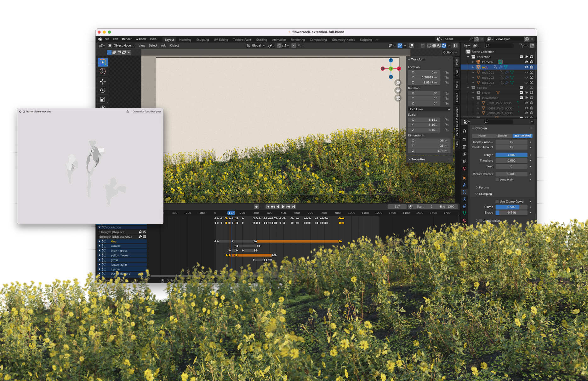
Task: Open the Transform Orientation Global dropdown
Action: click(256, 46)
